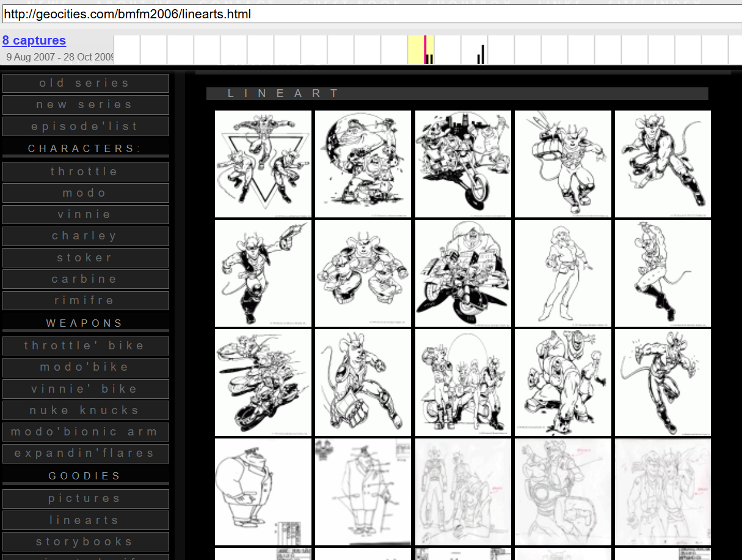Open lineart of mouse punching with big glove
742x560 pixels.
point(563,164)
